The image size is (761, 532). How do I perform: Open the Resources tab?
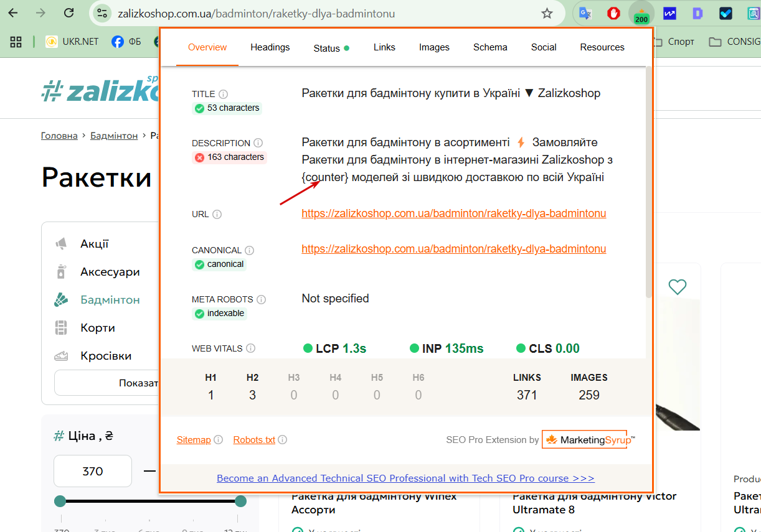602,47
